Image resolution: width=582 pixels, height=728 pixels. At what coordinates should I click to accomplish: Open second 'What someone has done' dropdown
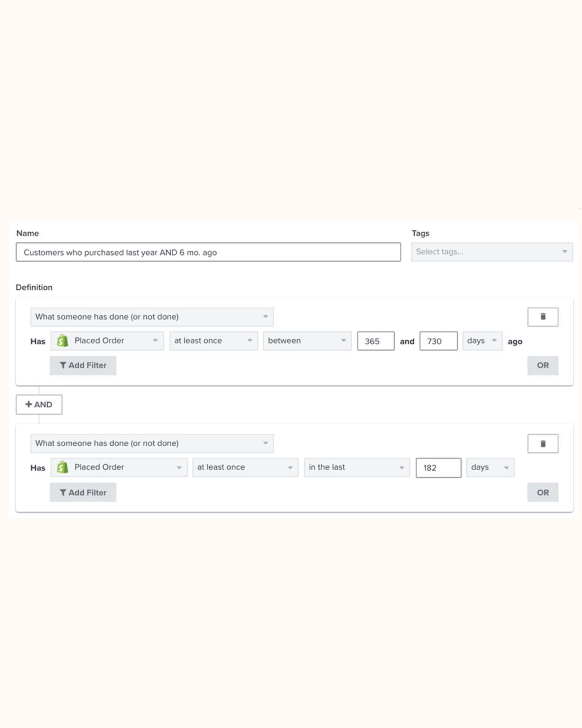152,443
